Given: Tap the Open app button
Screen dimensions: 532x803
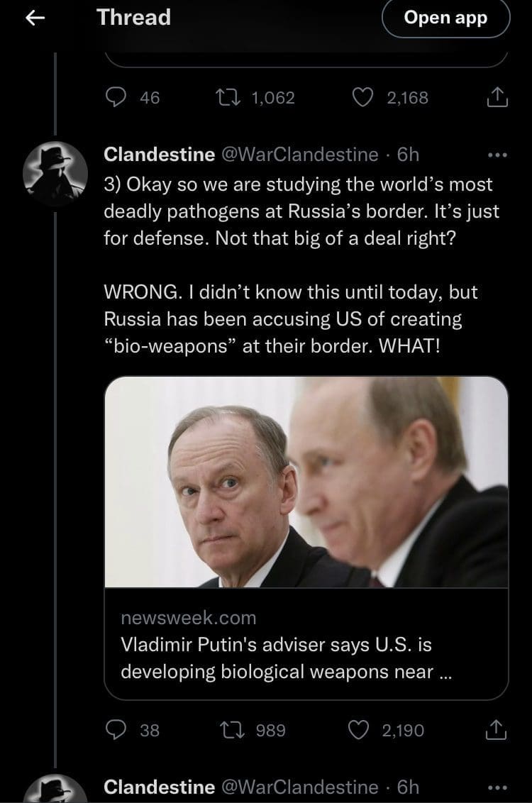Looking at the screenshot, I should click(445, 18).
